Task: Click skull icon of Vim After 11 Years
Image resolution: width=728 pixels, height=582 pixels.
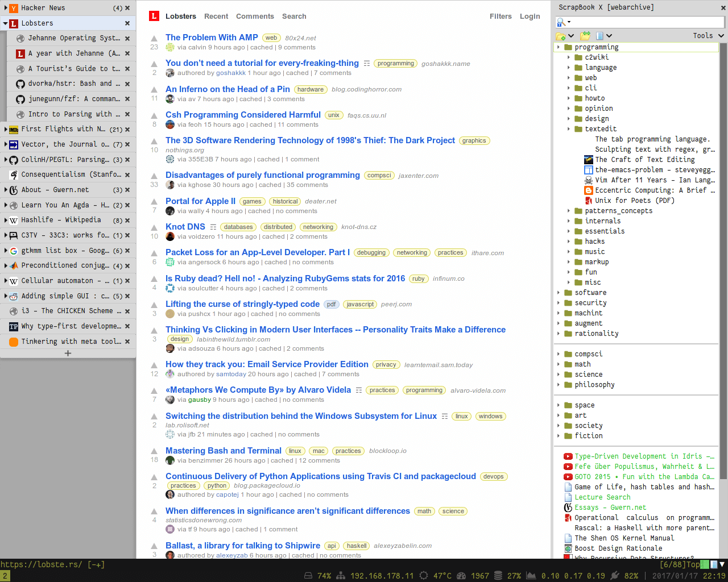Action: [x=589, y=180]
